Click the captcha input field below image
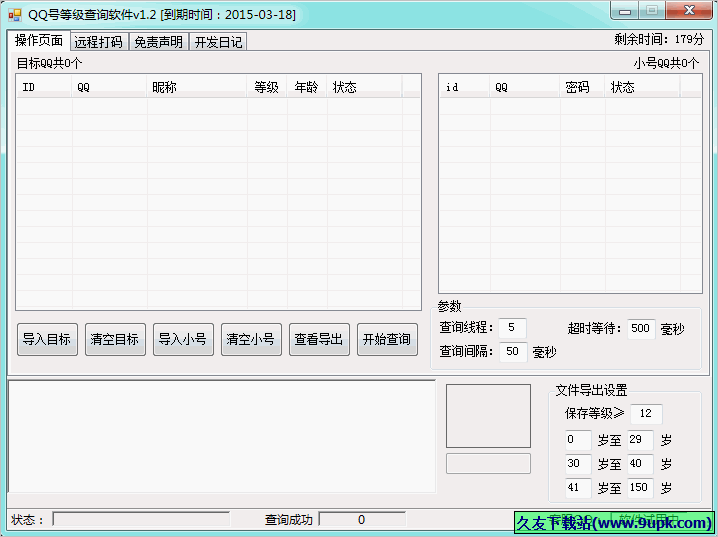 coord(489,463)
